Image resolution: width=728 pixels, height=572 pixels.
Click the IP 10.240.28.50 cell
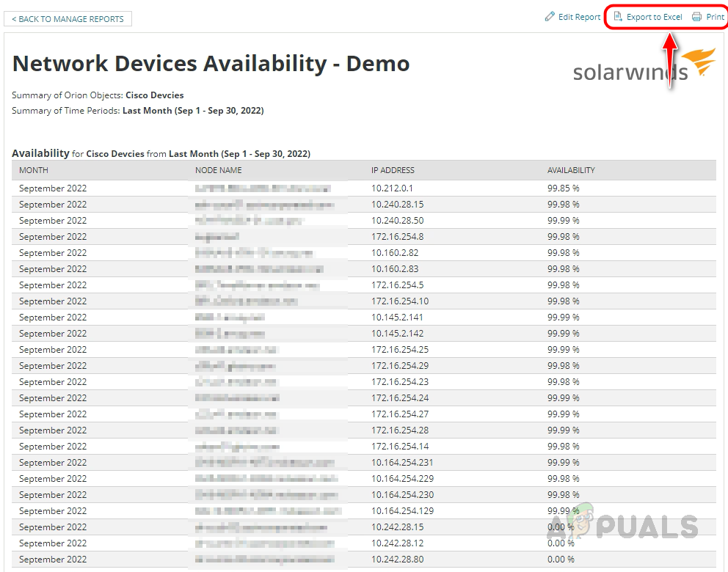pyautogui.click(x=397, y=221)
